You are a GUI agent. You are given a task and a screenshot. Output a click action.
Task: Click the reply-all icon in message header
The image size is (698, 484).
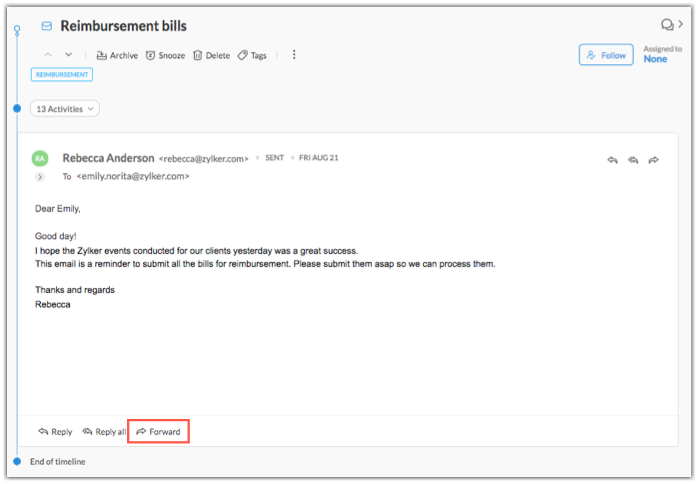(x=633, y=160)
